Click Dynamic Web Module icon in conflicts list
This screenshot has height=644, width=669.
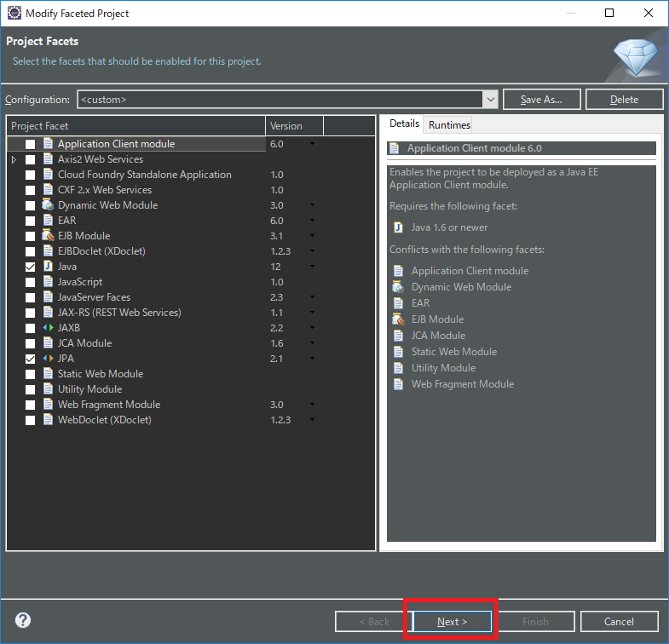click(x=398, y=287)
